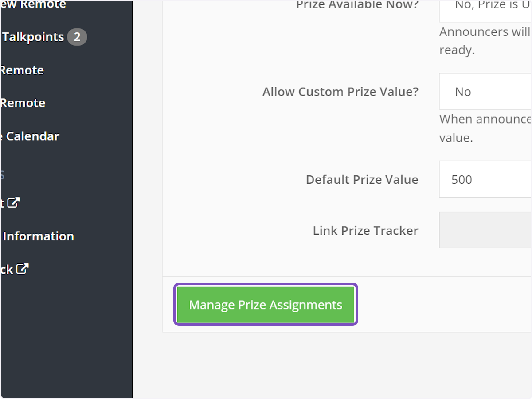Select the Calendar item in the sidebar
The height and width of the screenshot is (399, 532).
pos(30,136)
